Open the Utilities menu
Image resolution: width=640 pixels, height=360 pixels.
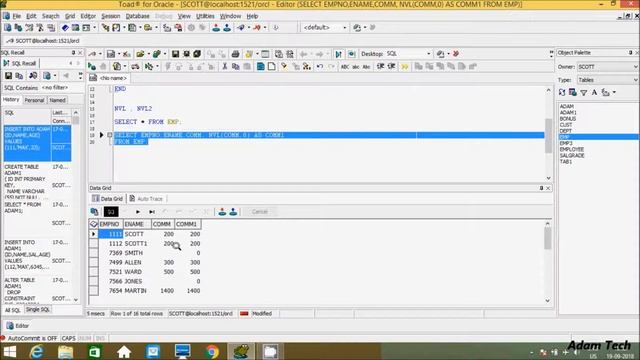(205, 16)
